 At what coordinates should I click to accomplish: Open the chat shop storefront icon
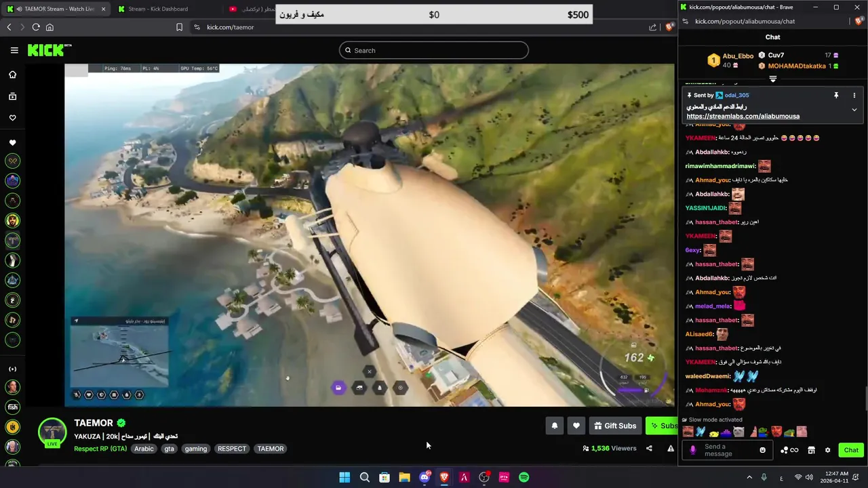[x=811, y=450]
